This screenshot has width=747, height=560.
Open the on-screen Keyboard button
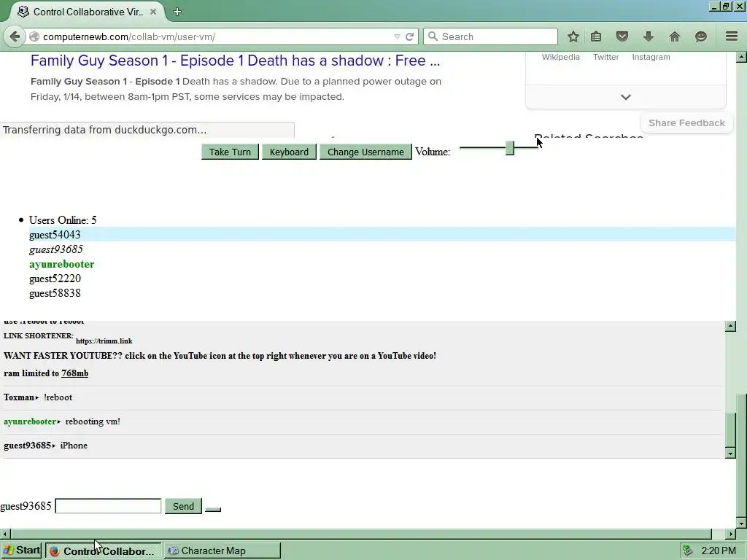pos(289,152)
